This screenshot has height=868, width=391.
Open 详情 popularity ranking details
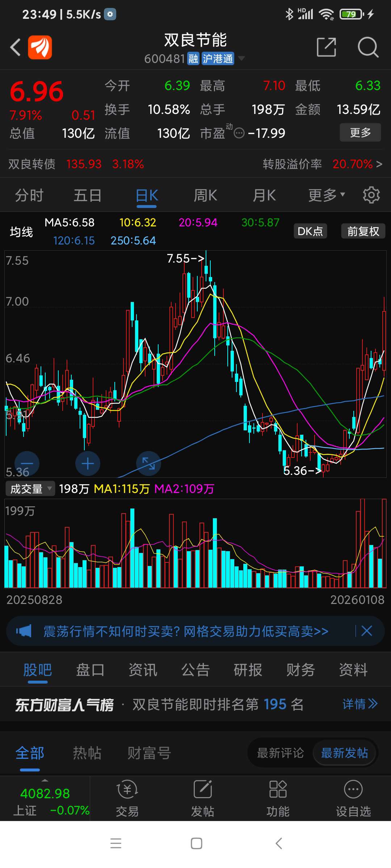click(x=360, y=704)
